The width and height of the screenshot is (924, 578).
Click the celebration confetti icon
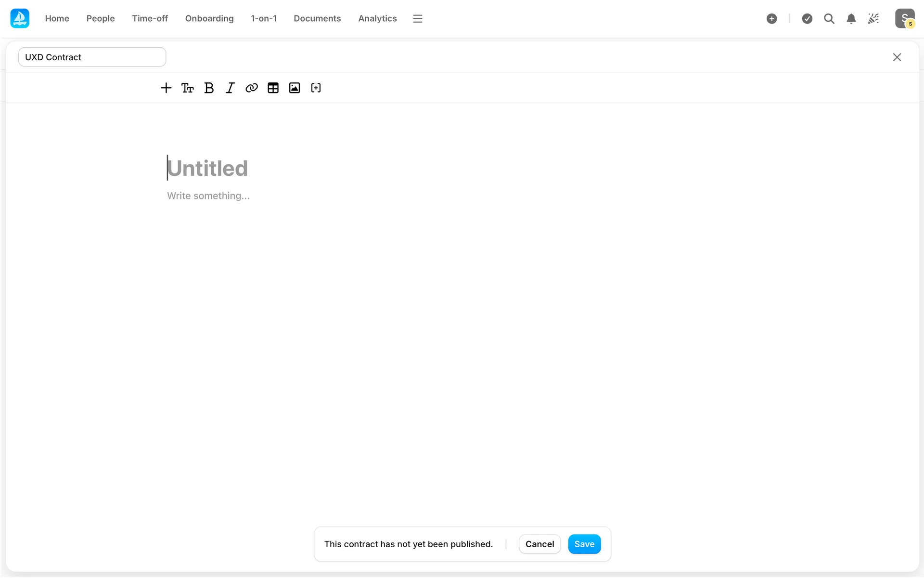[873, 18]
